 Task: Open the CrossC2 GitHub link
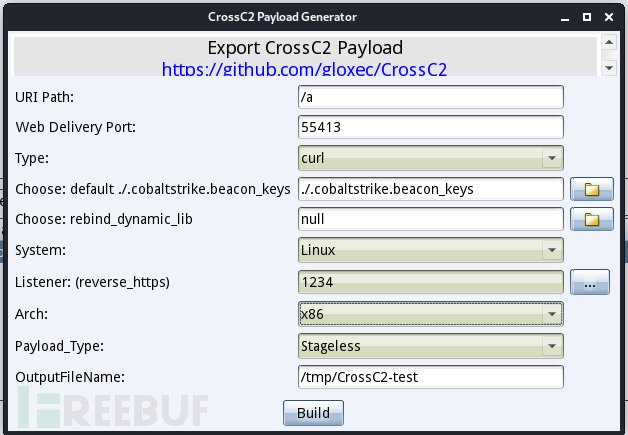point(305,70)
